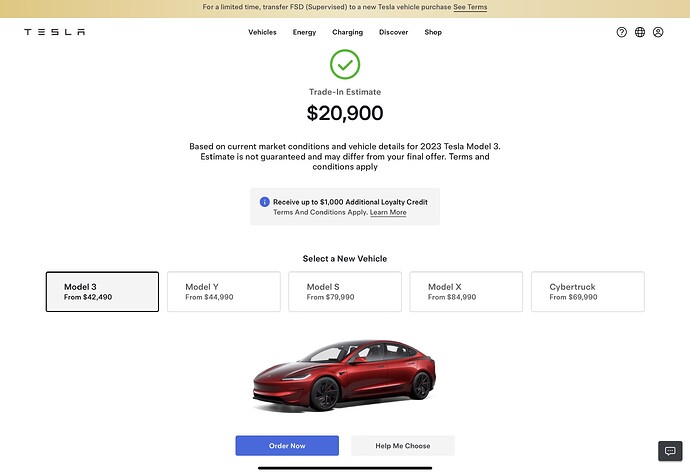Open the Charging menu
The height and width of the screenshot is (473, 690).
tap(348, 32)
